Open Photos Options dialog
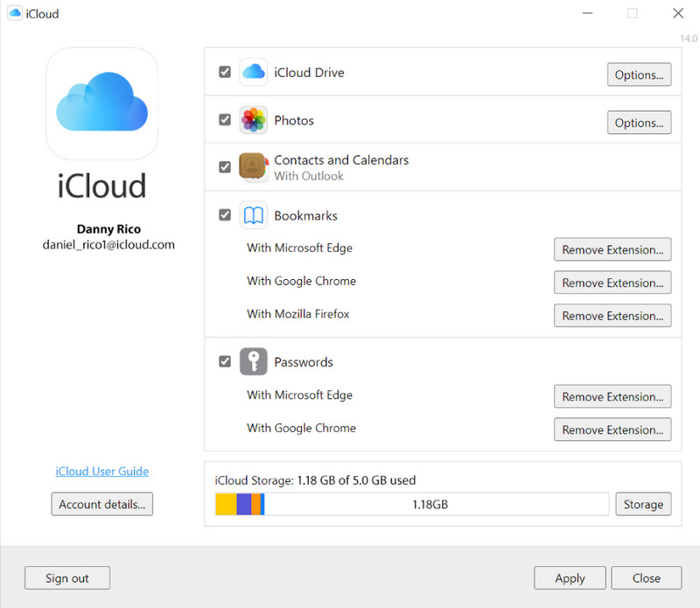The height and width of the screenshot is (608, 700). pyautogui.click(x=639, y=122)
